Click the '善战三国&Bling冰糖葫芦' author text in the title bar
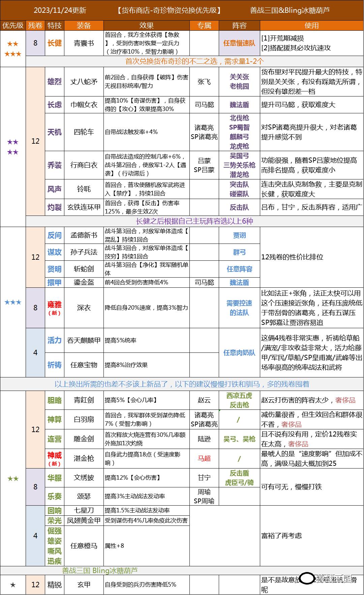The width and height of the screenshot is (364, 595). (x=290, y=10)
